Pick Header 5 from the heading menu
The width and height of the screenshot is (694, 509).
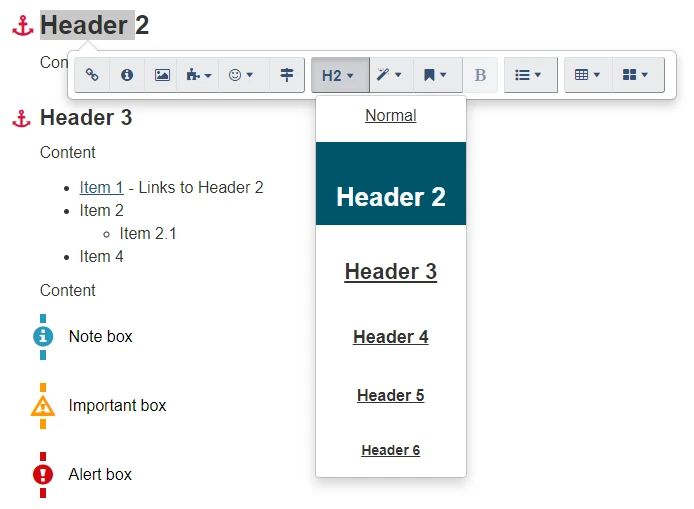[x=391, y=395]
